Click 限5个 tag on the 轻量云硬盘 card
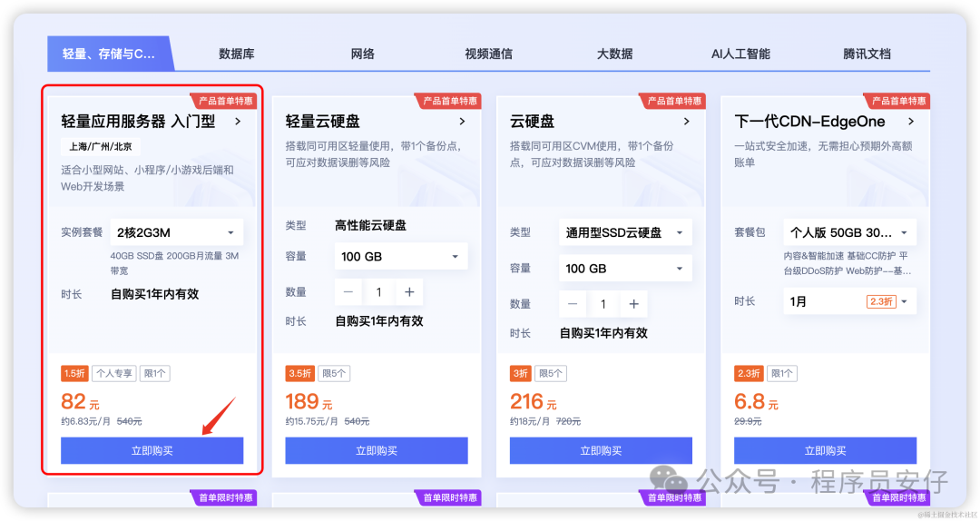Viewport: 980px width, 521px height. (334, 373)
